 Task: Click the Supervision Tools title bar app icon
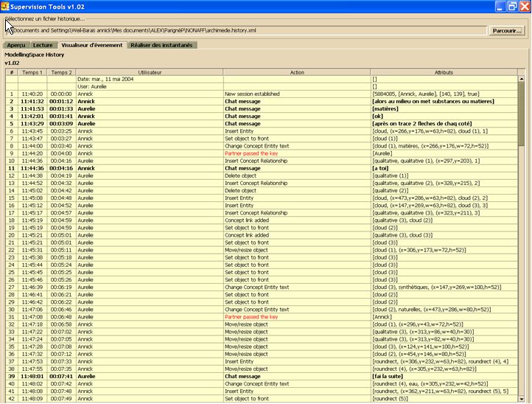click(x=4, y=7)
